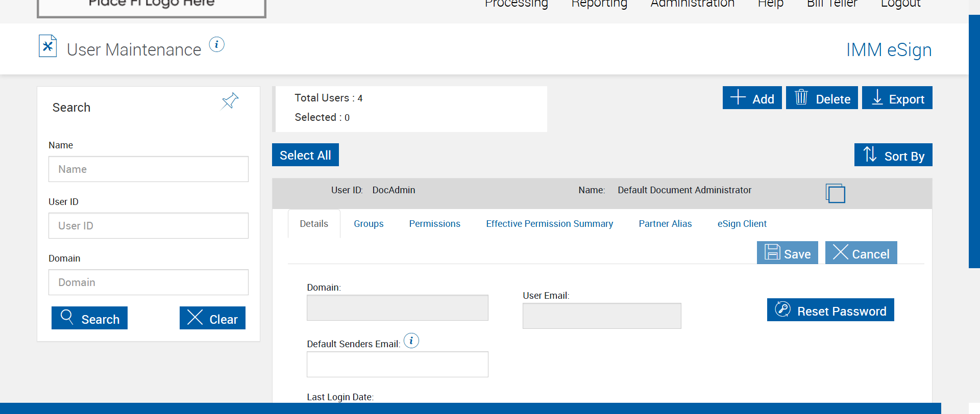Image resolution: width=980 pixels, height=414 pixels.
Task: Click the IMM eSign title
Action: [889, 50]
